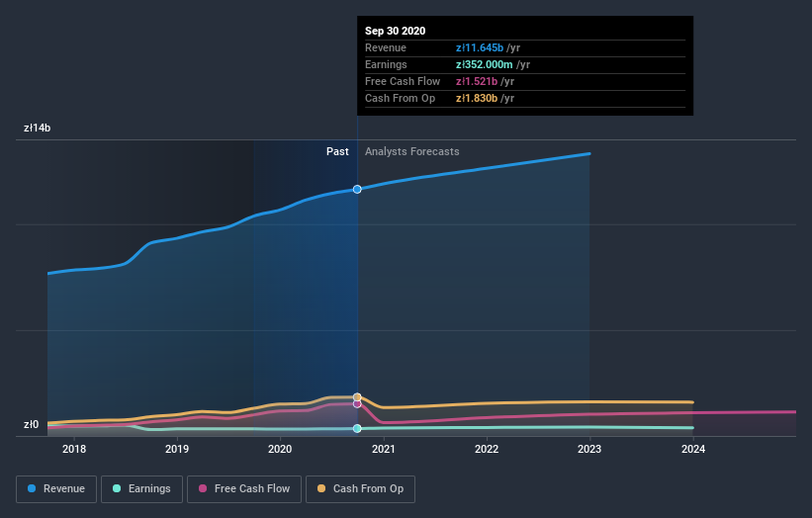Click the Revenue data point on the blue line
The height and width of the screenshot is (518, 812).
click(357, 190)
